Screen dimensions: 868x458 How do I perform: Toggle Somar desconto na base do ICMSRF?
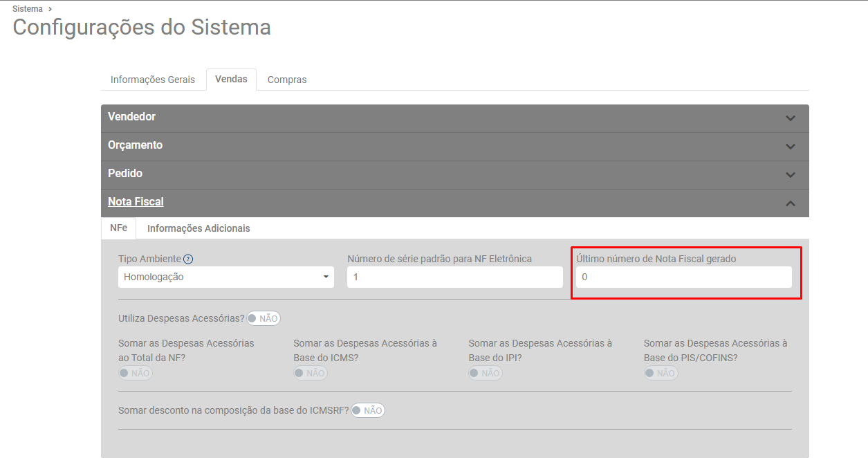pyautogui.click(x=367, y=410)
